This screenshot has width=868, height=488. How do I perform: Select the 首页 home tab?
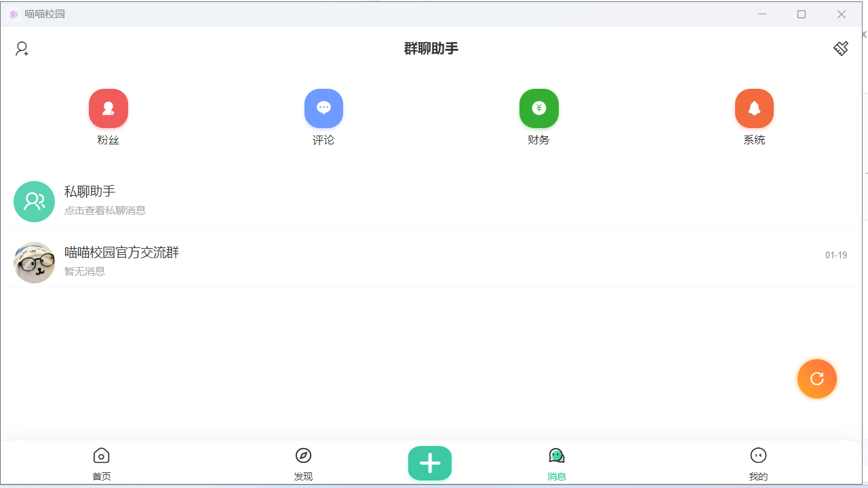point(101,463)
